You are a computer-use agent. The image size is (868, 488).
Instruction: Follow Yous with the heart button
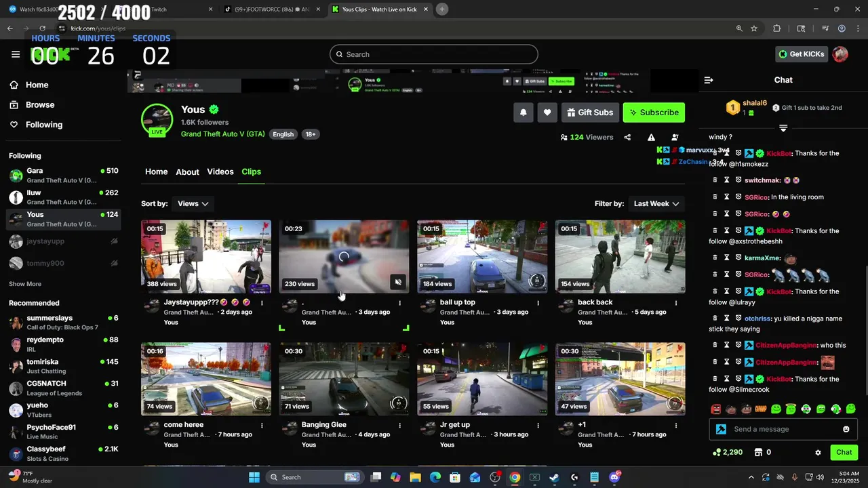(547, 113)
